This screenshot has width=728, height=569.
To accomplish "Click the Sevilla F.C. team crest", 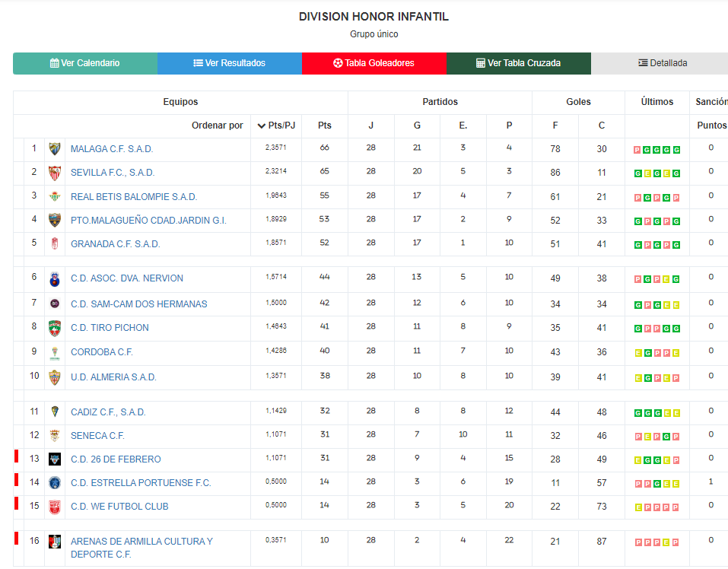I will (x=55, y=173).
